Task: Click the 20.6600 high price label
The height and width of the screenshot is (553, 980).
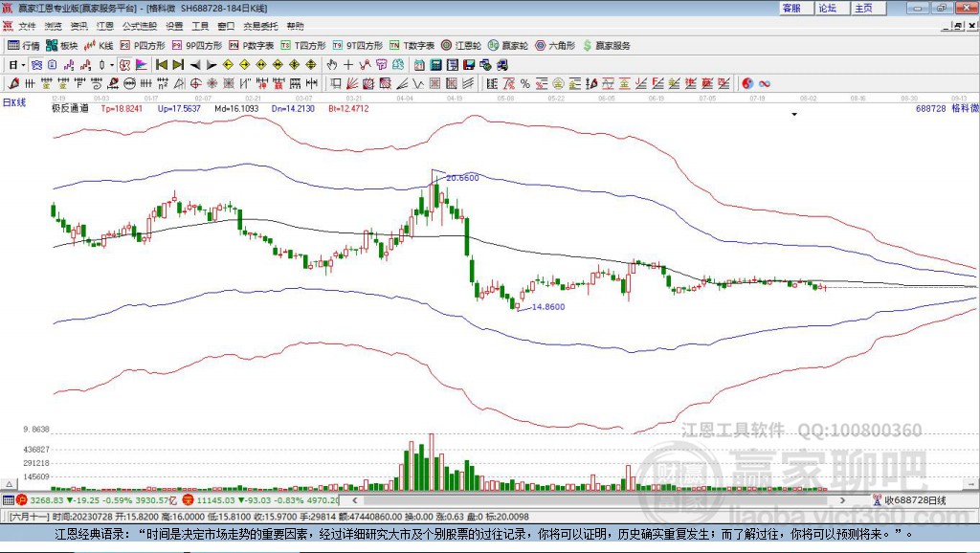Action: pos(462,177)
